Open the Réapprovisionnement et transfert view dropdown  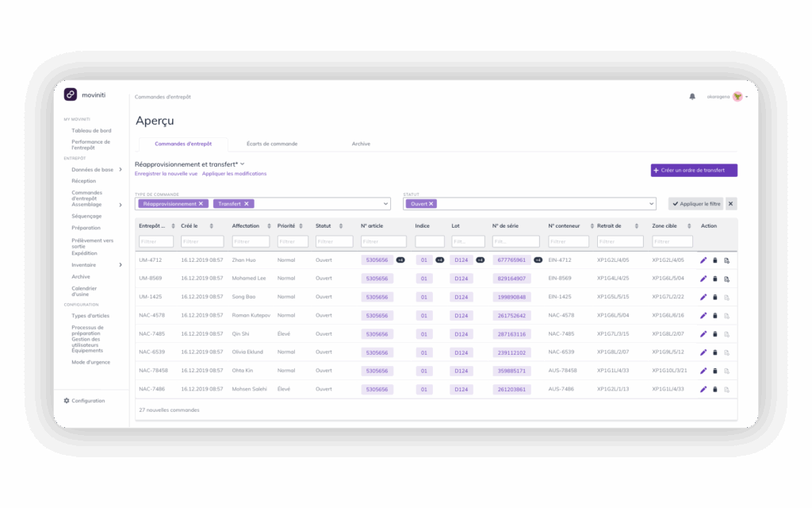pos(243,164)
